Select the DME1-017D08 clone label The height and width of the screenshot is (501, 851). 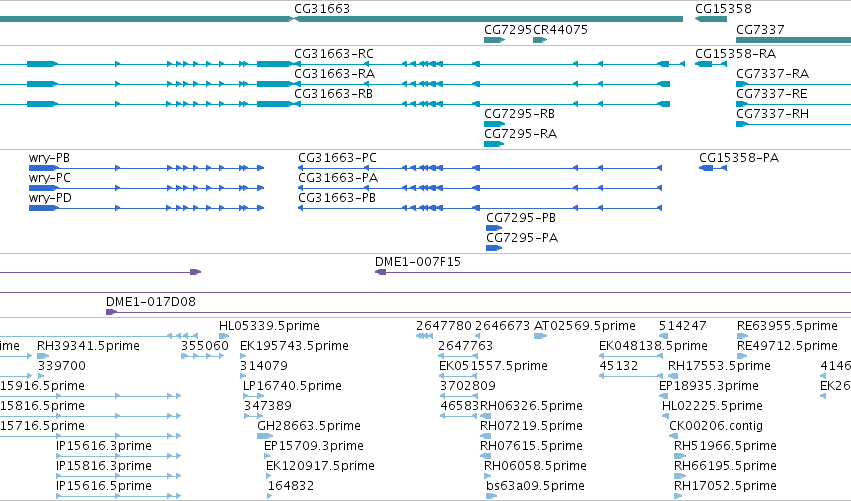click(151, 302)
